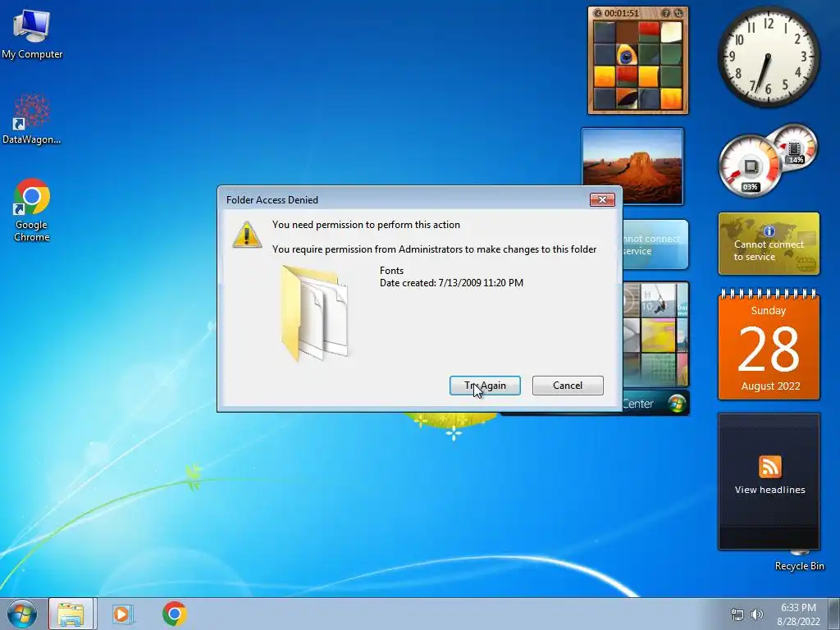Click View headlines in feed gadget

(769, 490)
